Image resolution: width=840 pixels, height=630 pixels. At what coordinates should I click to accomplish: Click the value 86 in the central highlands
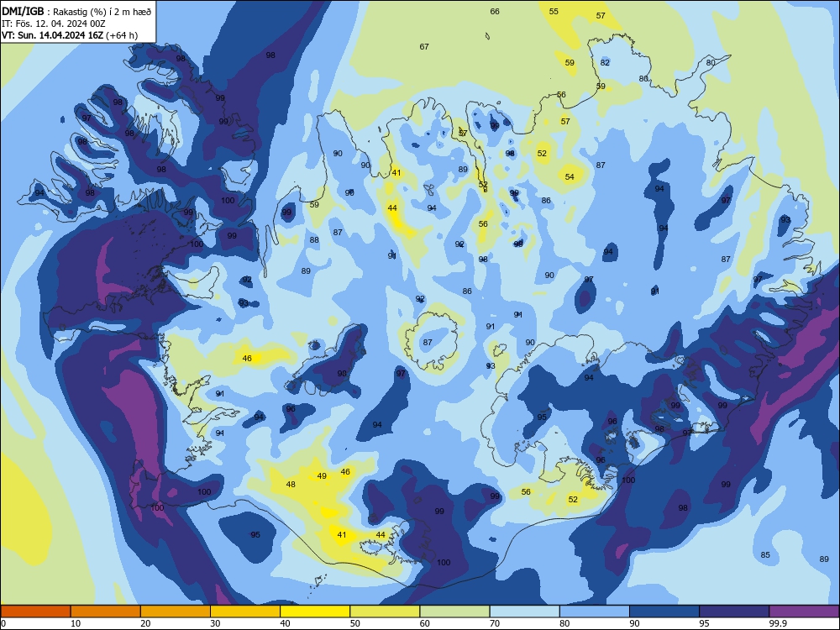[467, 291]
